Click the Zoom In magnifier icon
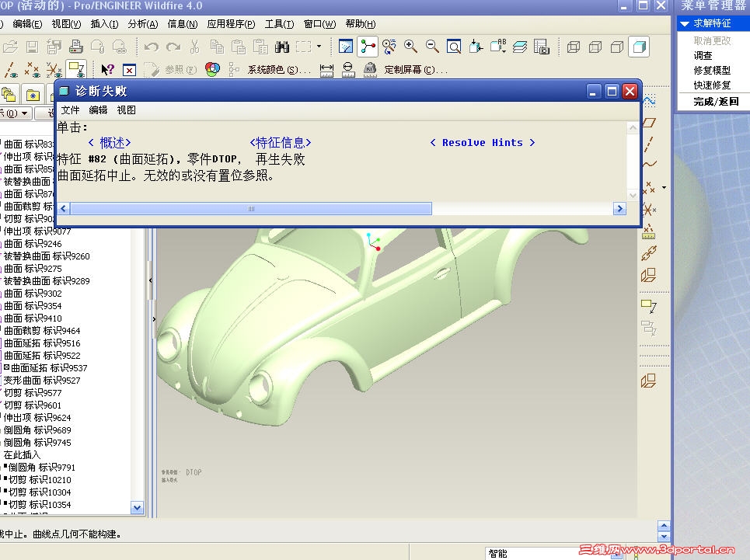The height and width of the screenshot is (560, 750). 410,47
